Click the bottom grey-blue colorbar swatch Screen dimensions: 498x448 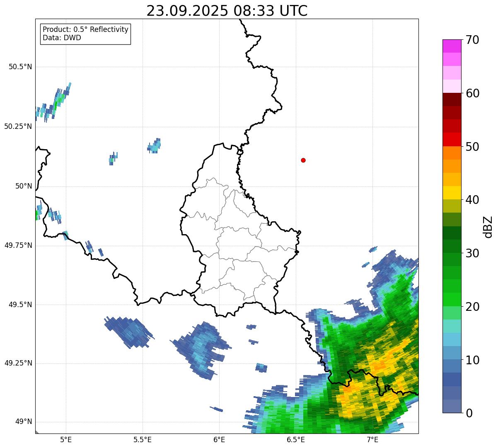[x=452, y=406]
